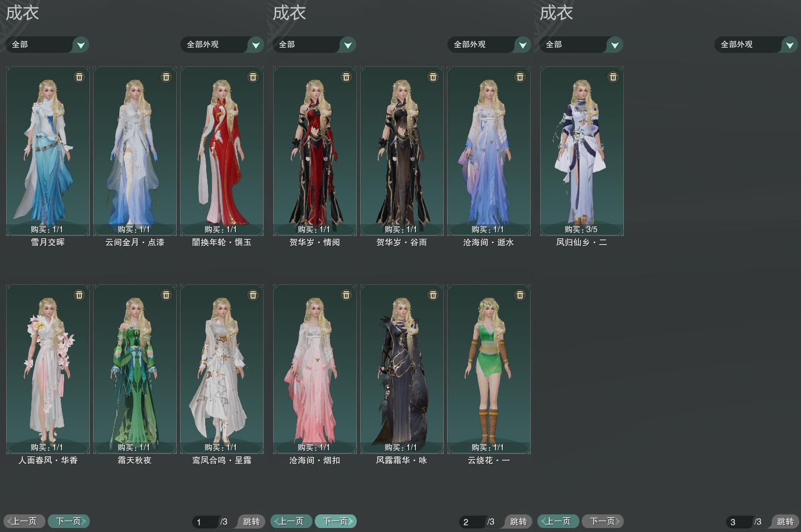Select the 鸾凤合鸣·呈露 outfit thumbnail
The height and width of the screenshot is (532, 801).
coord(222,369)
